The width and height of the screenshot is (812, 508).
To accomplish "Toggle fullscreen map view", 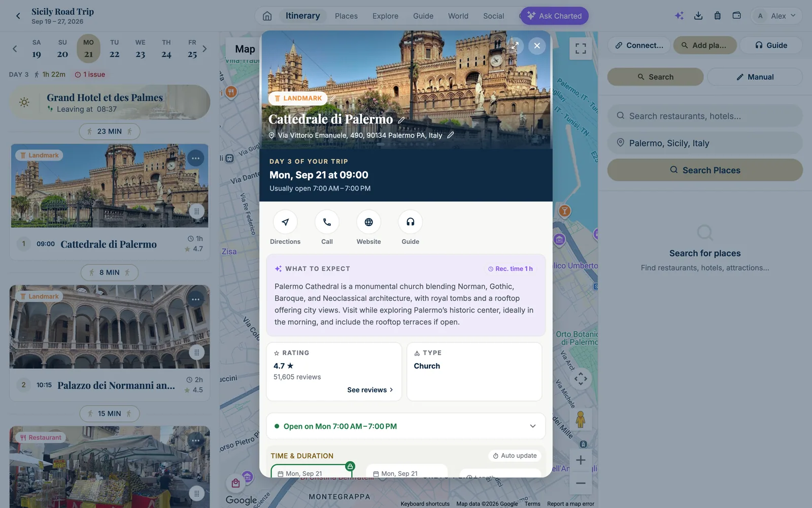I will (x=581, y=49).
